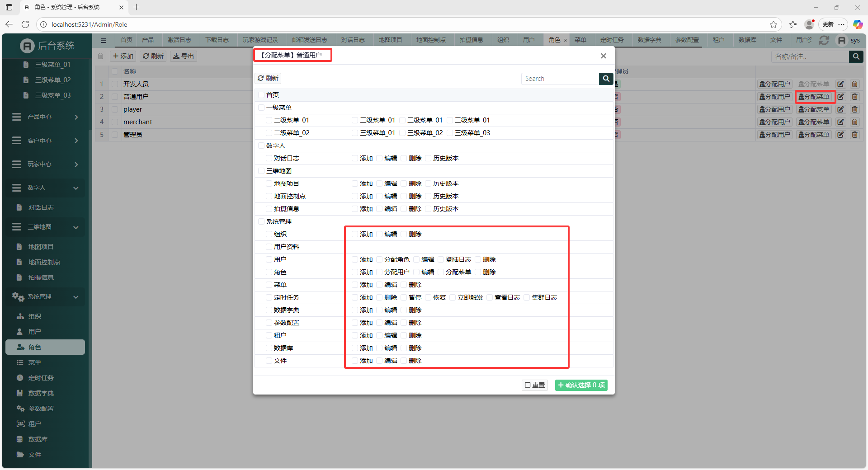Close the assign menu dialog
This screenshot has width=868, height=470.
click(603, 56)
